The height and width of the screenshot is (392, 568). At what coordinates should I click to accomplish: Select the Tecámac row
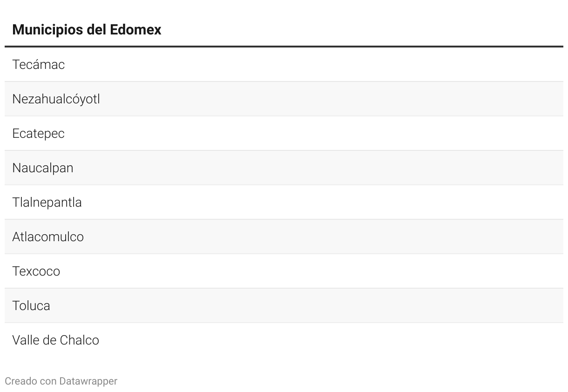click(284, 64)
